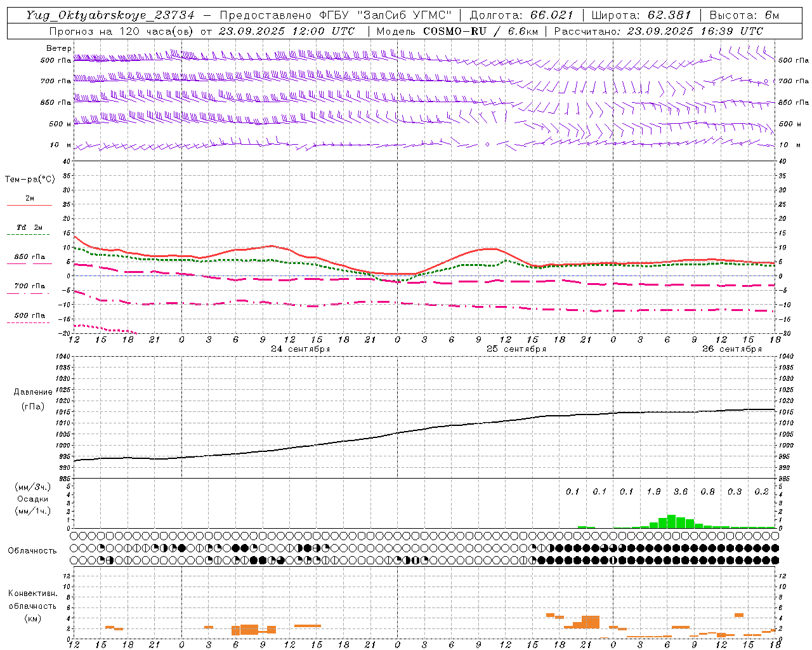Click the 3.6 precipitation amount value
812x650 pixels.
[x=680, y=491]
